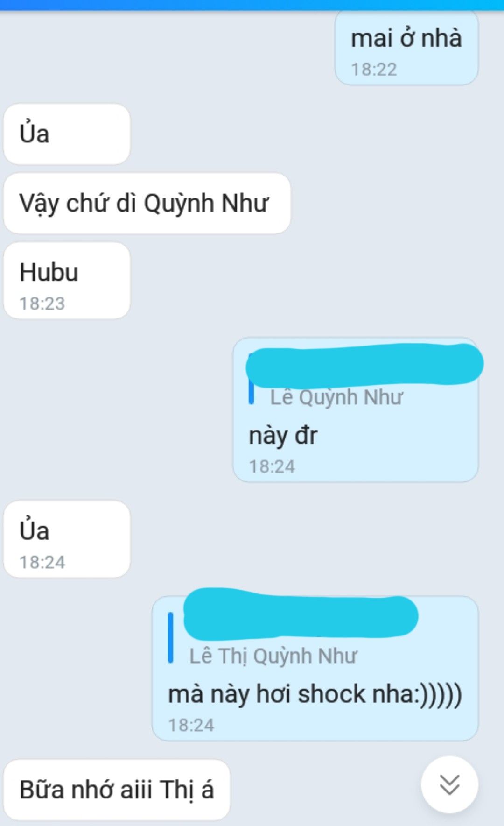Select the 'mà này hơi shock nha' message

click(315, 694)
